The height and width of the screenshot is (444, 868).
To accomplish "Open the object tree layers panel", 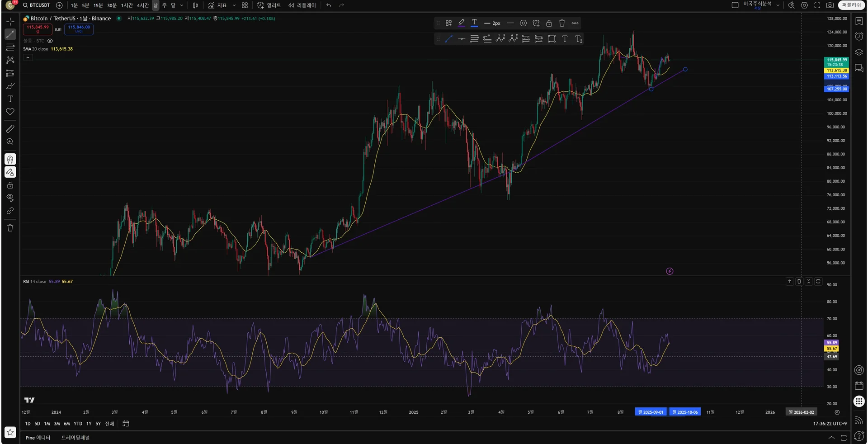I will 859,52.
